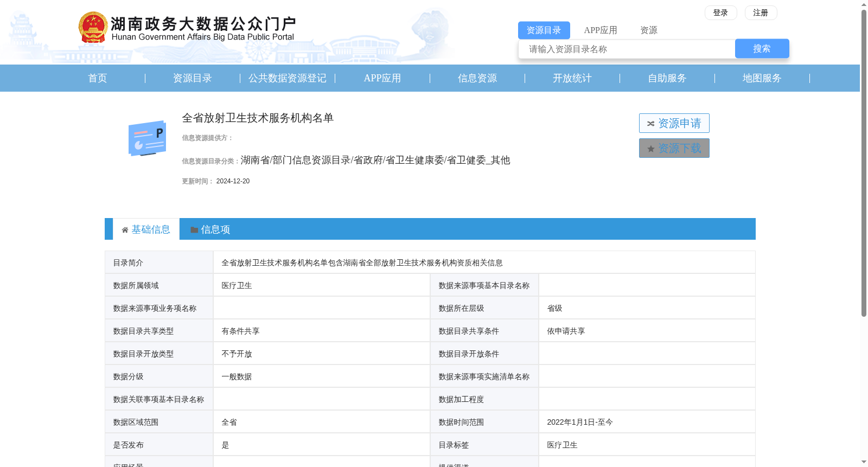Open the 登录 login button
This screenshot has height=467, width=868.
[720, 12]
